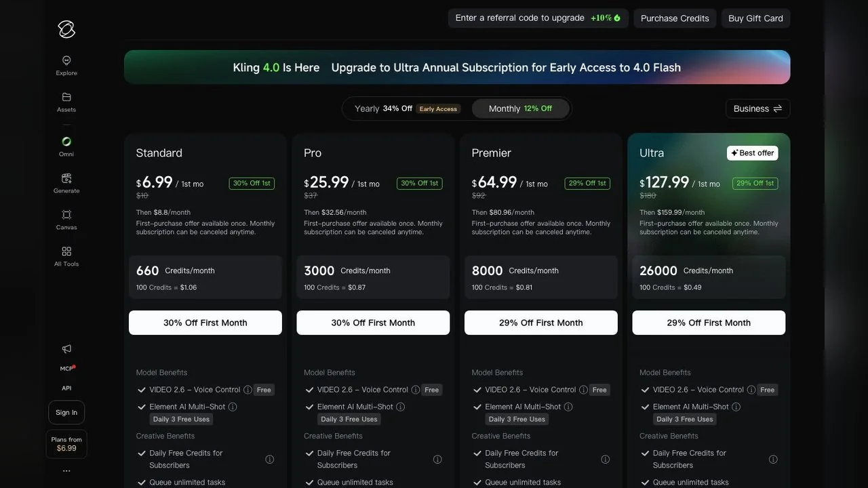Click the Standard 30% Off 1st badge
The width and height of the screenshot is (868, 488).
coord(252,183)
